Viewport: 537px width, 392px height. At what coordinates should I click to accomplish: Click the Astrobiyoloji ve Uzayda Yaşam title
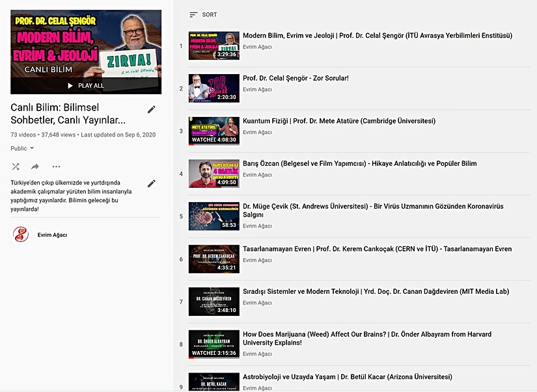pos(347,377)
